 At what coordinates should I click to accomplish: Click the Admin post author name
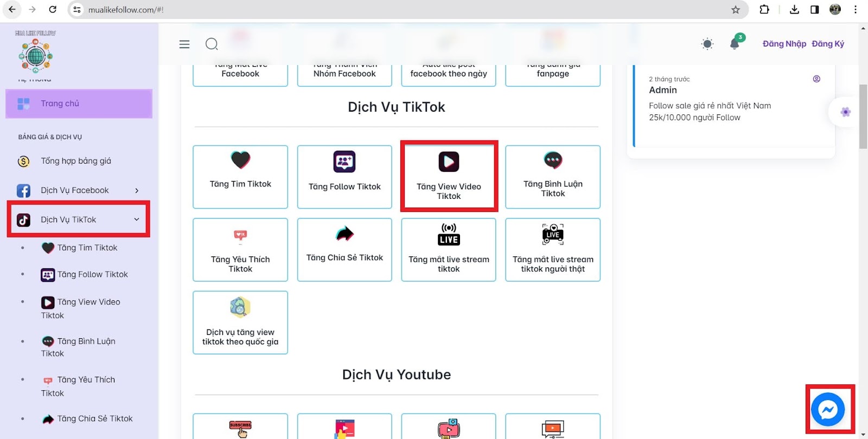point(663,90)
